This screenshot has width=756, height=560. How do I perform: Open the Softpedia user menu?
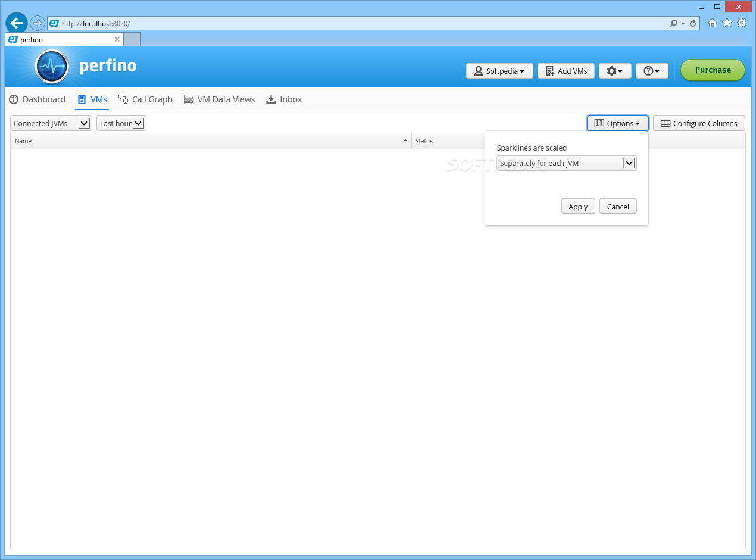tap(499, 71)
